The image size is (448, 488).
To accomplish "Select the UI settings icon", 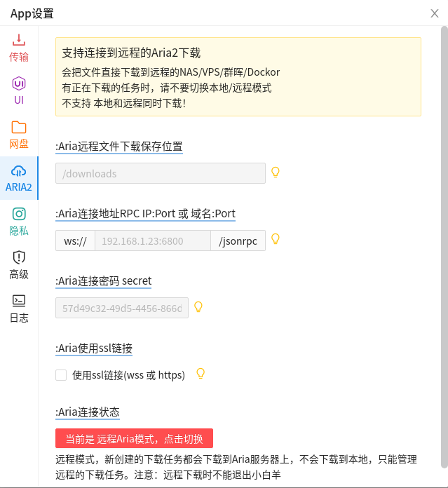I will click(19, 85).
